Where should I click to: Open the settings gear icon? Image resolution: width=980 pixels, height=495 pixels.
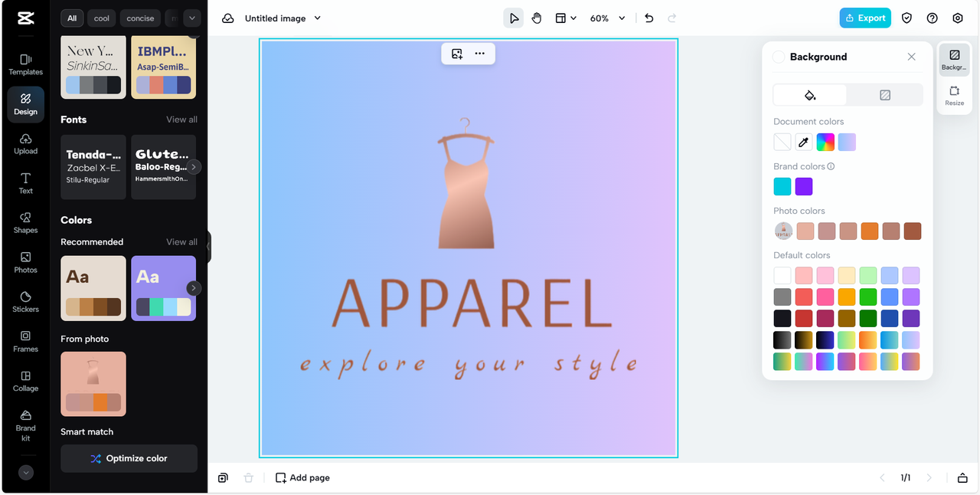[x=958, y=18]
